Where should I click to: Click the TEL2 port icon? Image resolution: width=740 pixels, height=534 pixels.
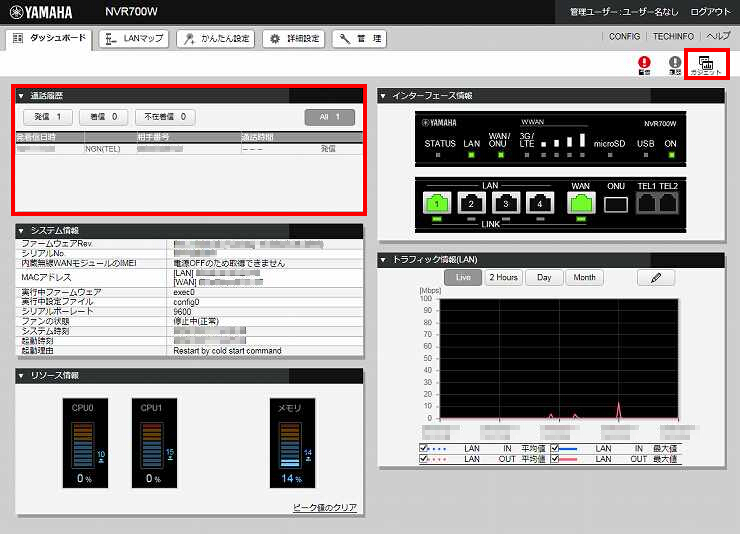(x=668, y=204)
